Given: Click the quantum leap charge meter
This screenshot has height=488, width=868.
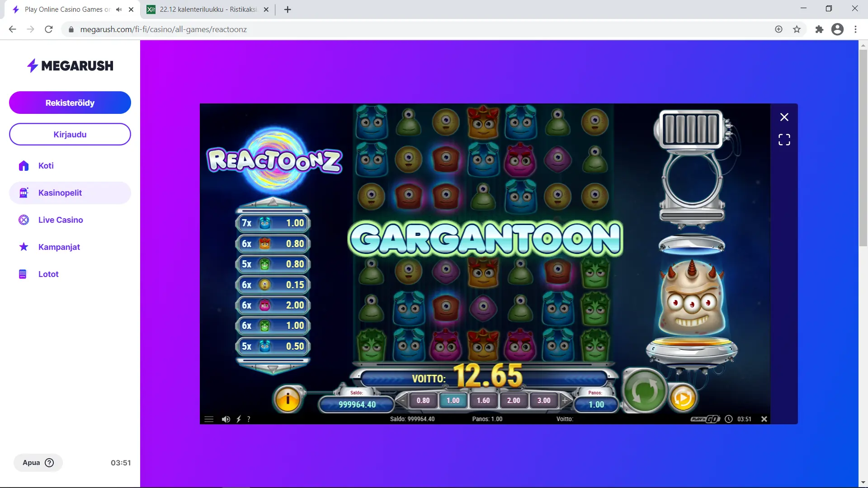Looking at the screenshot, I should tap(690, 129).
